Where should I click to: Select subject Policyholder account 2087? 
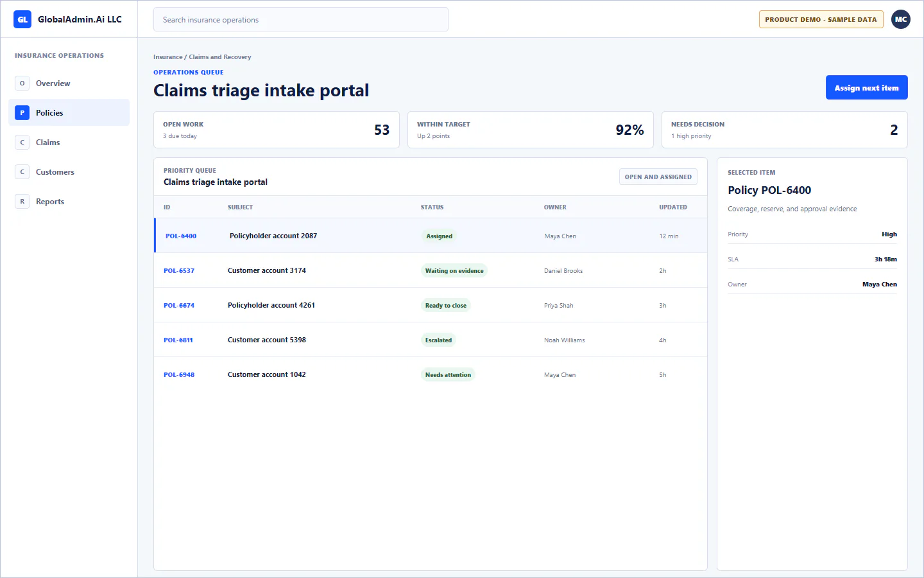273,236
